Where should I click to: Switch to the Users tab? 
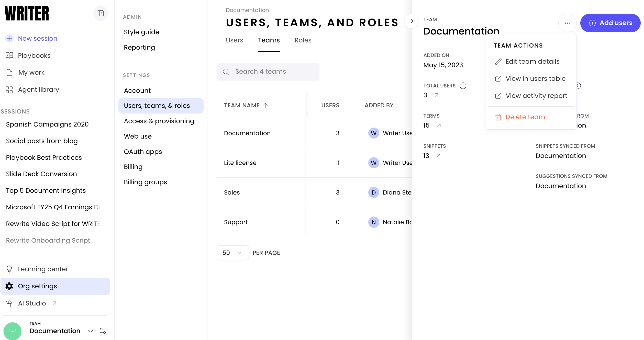234,40
